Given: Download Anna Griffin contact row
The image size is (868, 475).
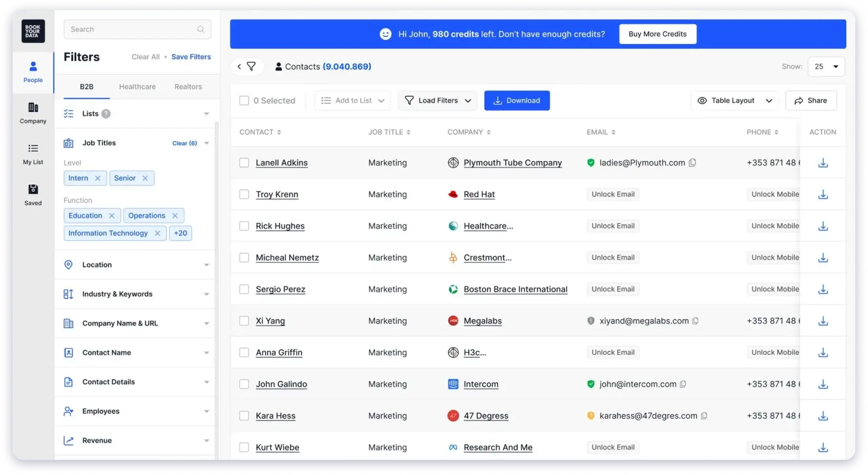Looking at the screenshot, I should pyautogui.click(x=823, y=352).
